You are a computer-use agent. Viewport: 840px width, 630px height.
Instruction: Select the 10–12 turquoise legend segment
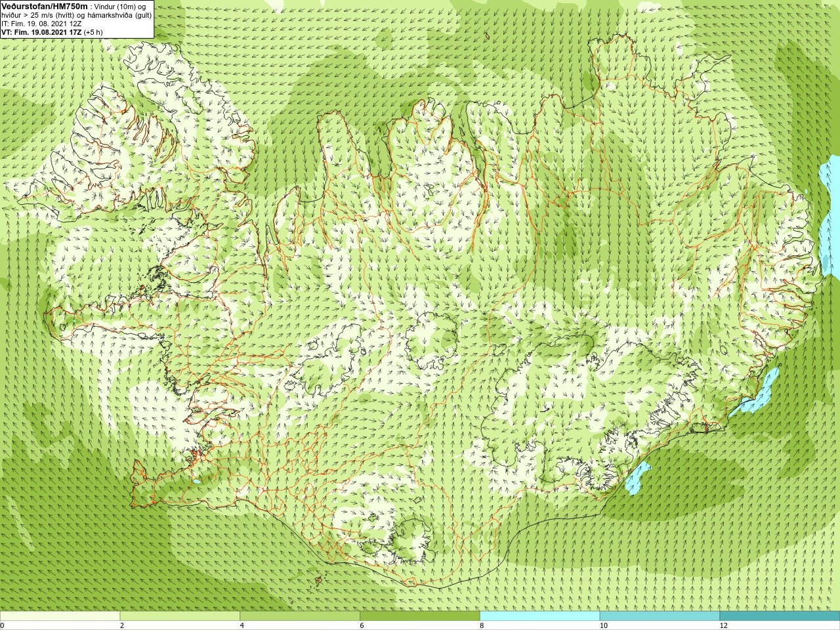pos(660,616)
